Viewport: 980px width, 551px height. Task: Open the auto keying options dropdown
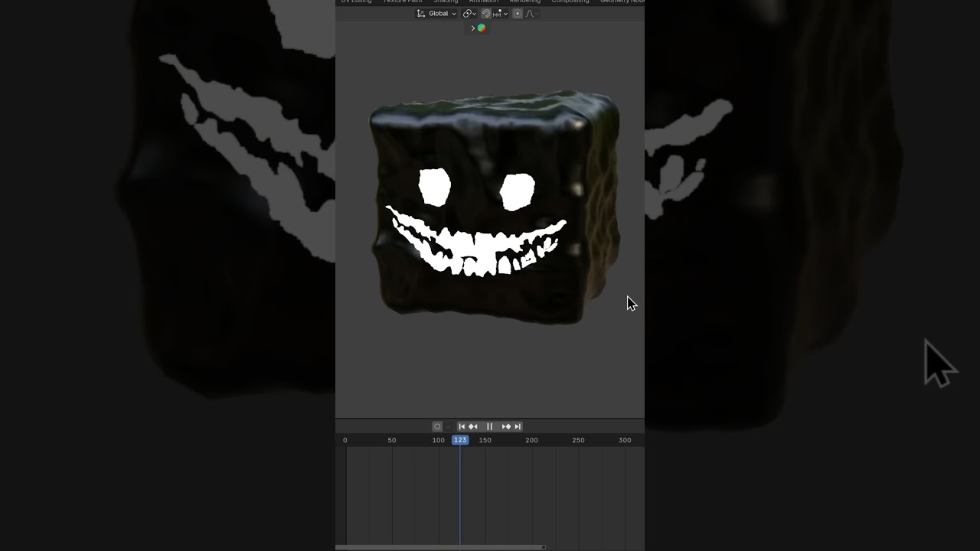click(x=448, y=426)
